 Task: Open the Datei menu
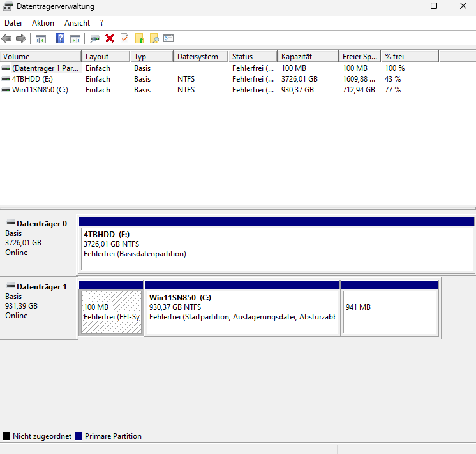coord(13,23)
